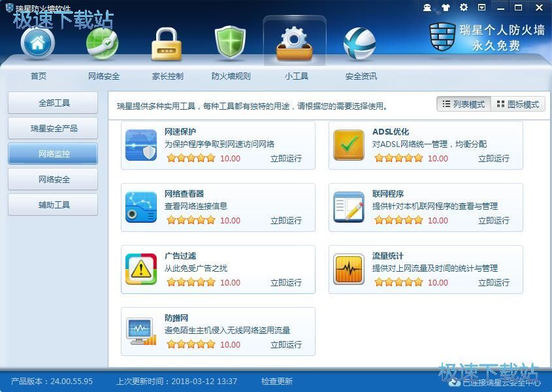Open the 首页 home icon
Image resolution: width=552 pixels, height=392 pixels.
[38, 43]
